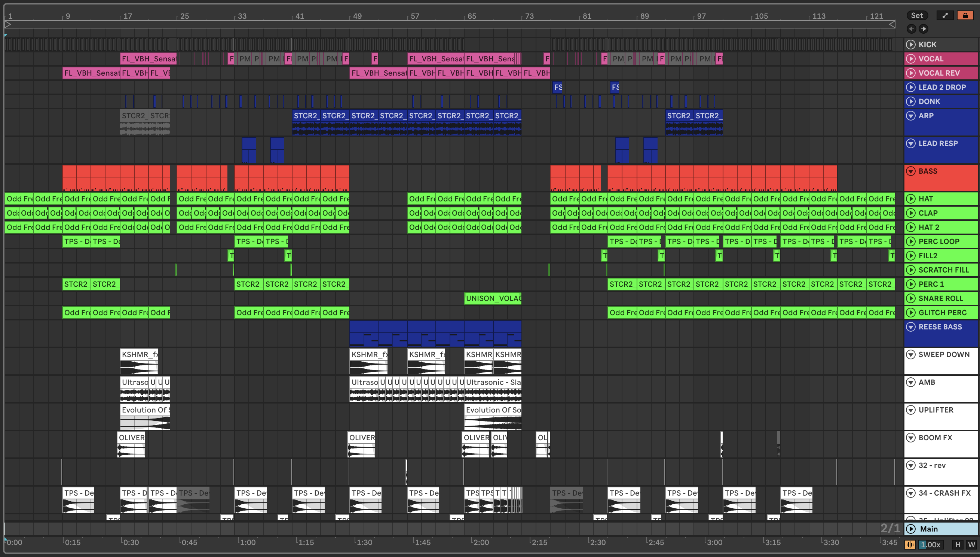The height and width of the screenshot is (557, 980).
Task: Unfold the SCRATCH FILL track
Action: [x=911, y=270]
